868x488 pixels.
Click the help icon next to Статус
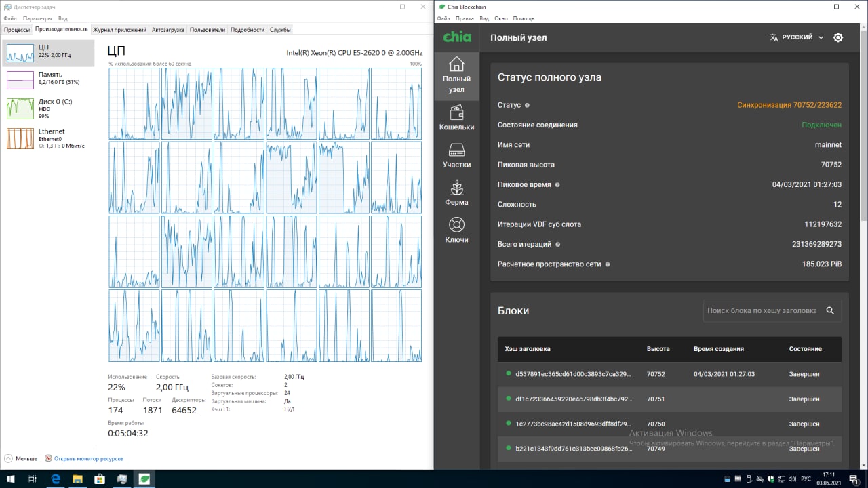527,106
